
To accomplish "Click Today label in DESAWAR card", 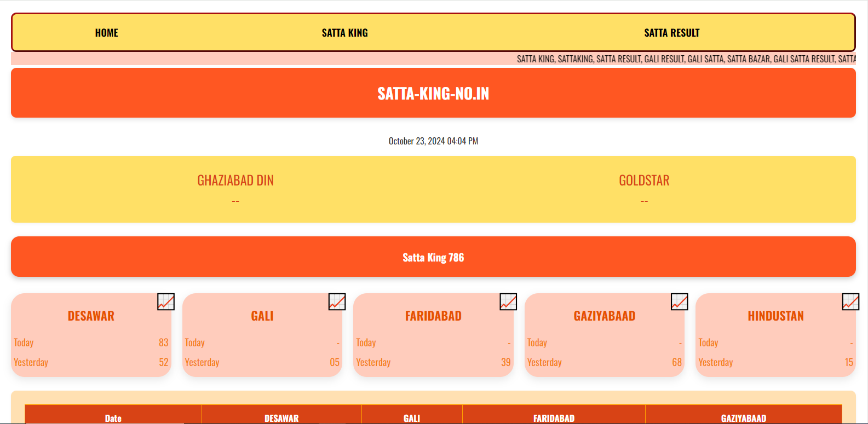I will [24, 342].
